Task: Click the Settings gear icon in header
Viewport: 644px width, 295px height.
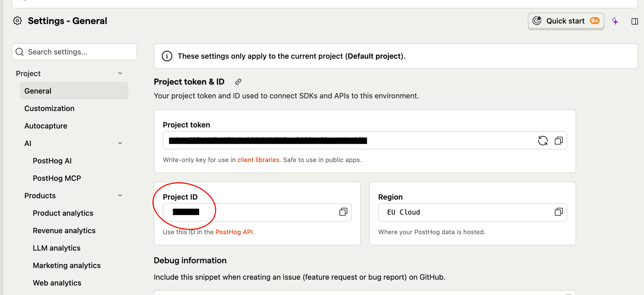Action: point(17,21)
